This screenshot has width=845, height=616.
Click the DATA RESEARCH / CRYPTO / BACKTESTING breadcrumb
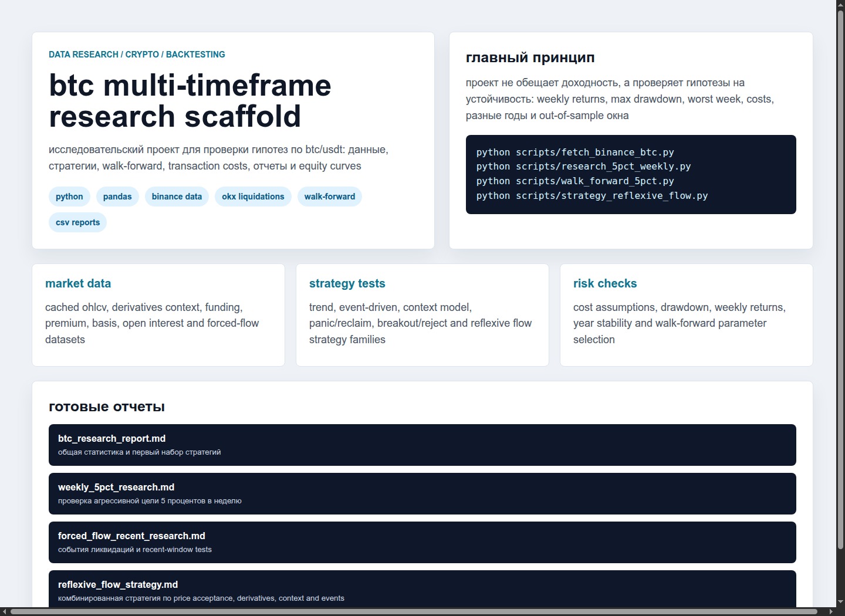[x=137, y=55]
